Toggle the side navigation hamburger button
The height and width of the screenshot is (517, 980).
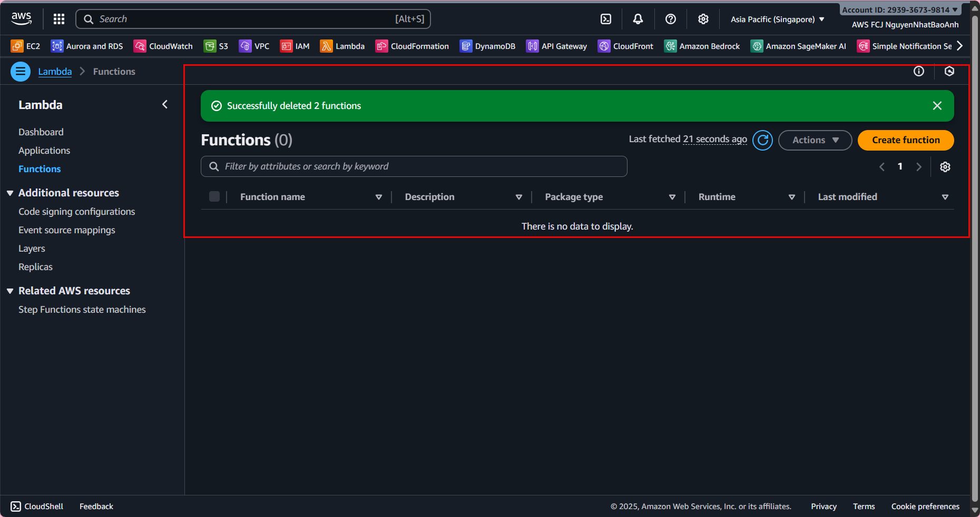pyautogui.click(x=21, y=72)
